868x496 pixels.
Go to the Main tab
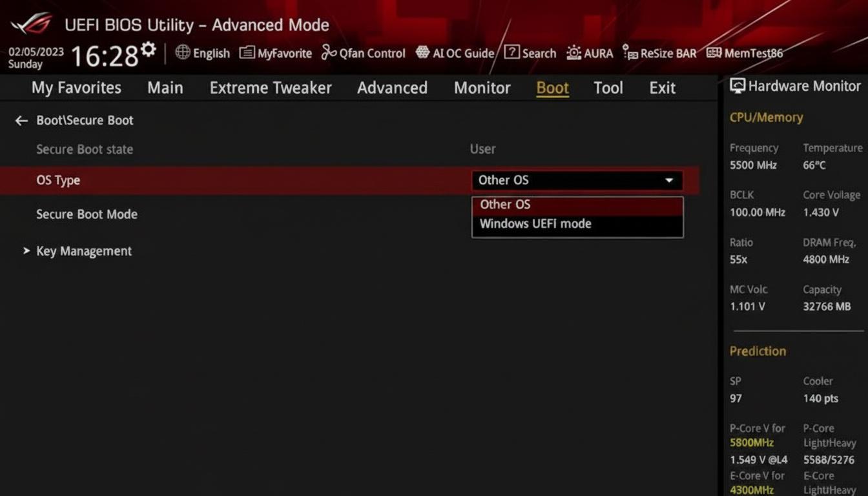point(165,88)
